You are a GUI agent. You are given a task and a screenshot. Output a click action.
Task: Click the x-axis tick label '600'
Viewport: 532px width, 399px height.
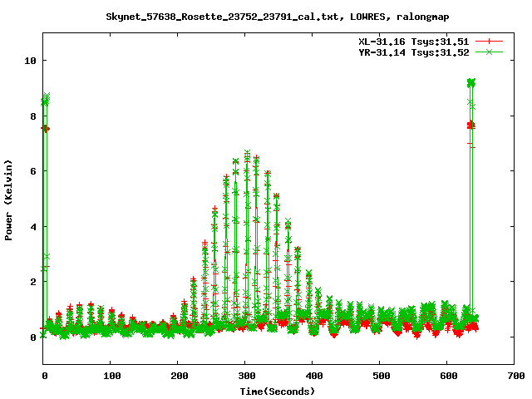click(x=449, y=376)
